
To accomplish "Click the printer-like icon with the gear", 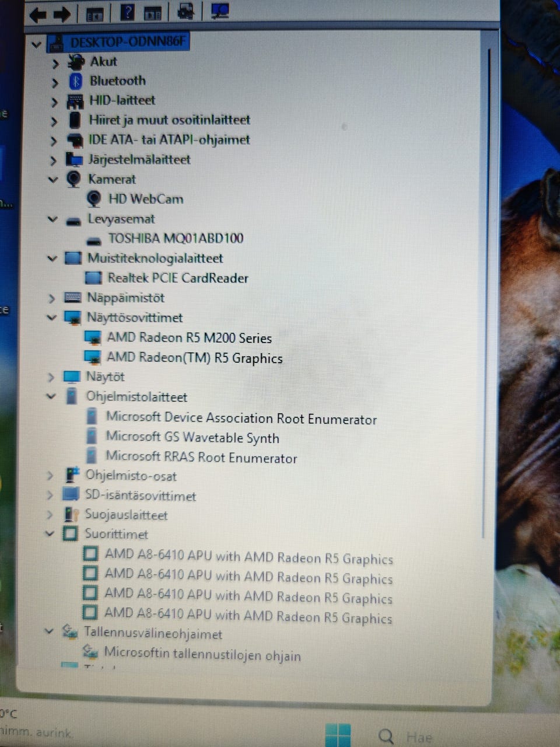I will pos(187,11).
